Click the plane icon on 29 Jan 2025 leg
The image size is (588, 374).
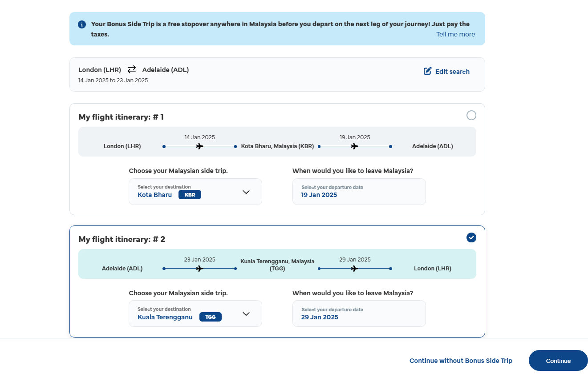click(x=354, y=269)
